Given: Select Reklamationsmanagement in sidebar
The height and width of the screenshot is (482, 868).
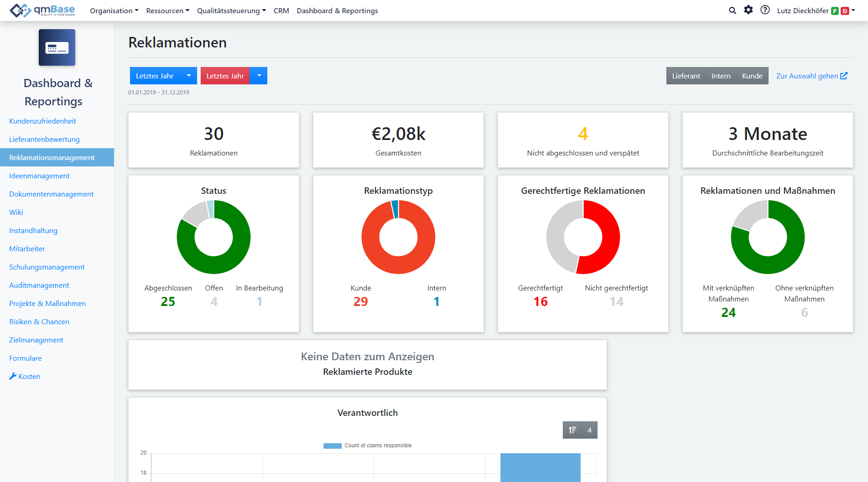Looking at the screenshot, I should (57, 157).
